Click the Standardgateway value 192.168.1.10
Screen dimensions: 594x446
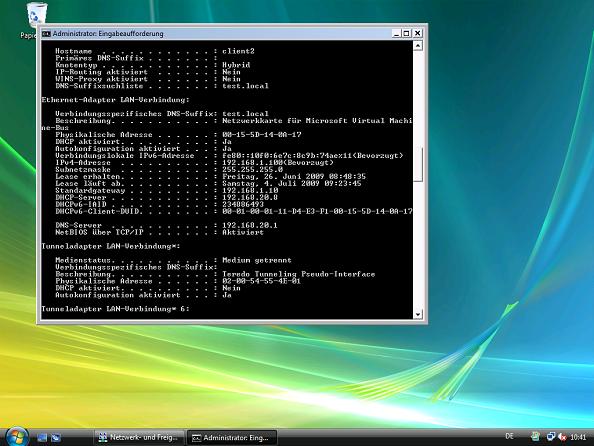(250, 190)
